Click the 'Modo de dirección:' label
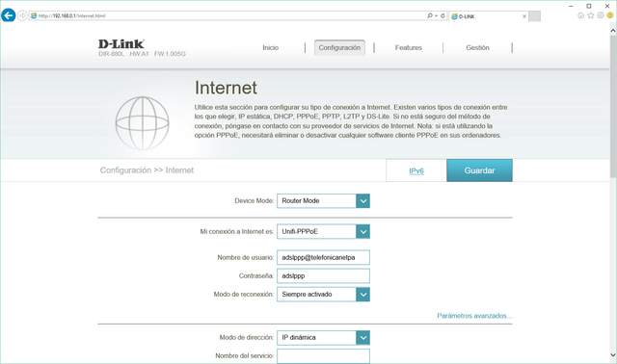Image resolution: width=617 pixels, height=364 pixels. (x=247, y=338)
